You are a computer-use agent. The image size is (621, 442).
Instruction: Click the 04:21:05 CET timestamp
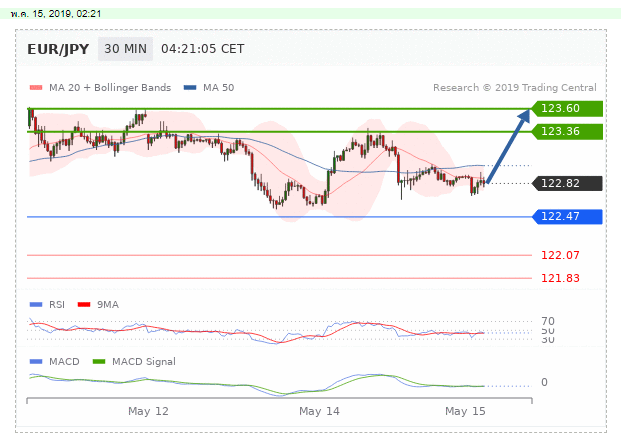[202, 49]
